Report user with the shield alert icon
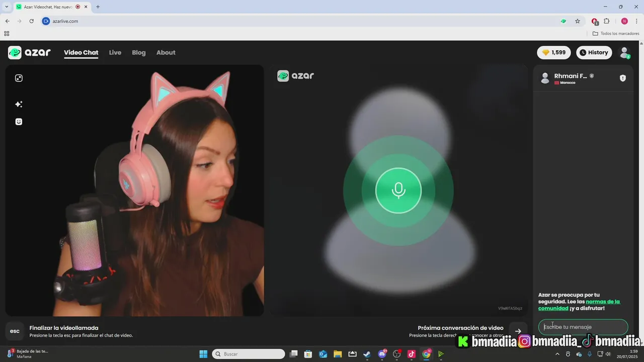 tap(623, 78)
